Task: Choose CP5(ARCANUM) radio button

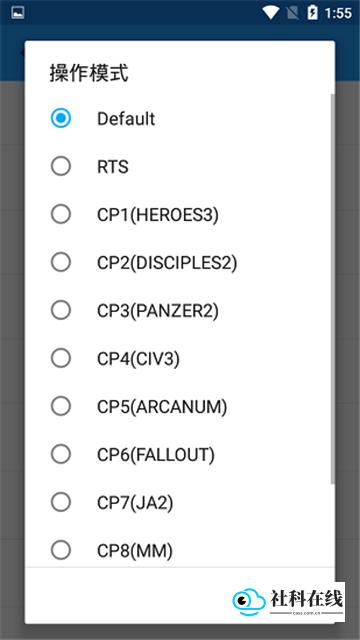Action: pos(61,406)
